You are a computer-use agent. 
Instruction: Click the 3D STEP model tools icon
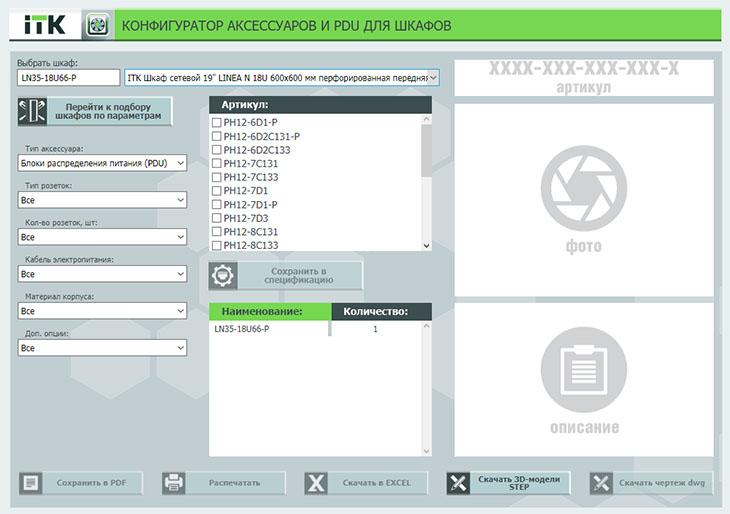(x=459, y=483)
